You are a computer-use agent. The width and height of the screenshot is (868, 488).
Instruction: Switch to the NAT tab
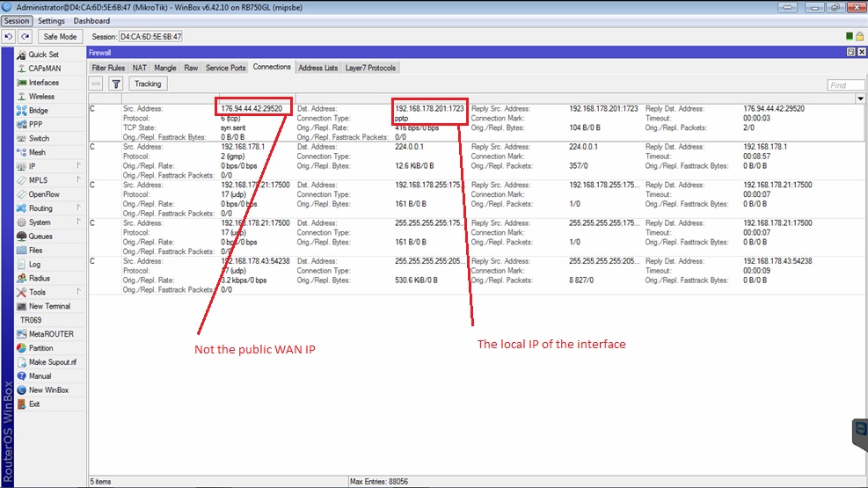point(140,68)
